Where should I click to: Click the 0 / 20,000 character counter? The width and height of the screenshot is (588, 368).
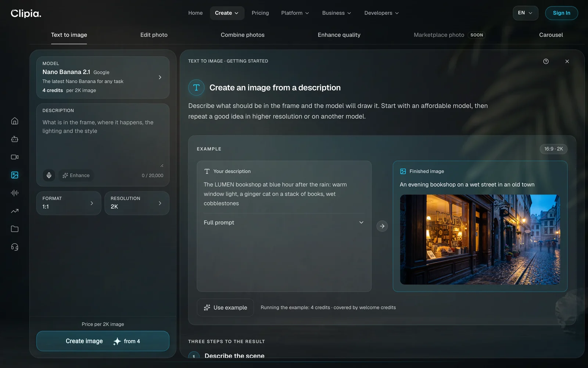(x=153, y=176)
